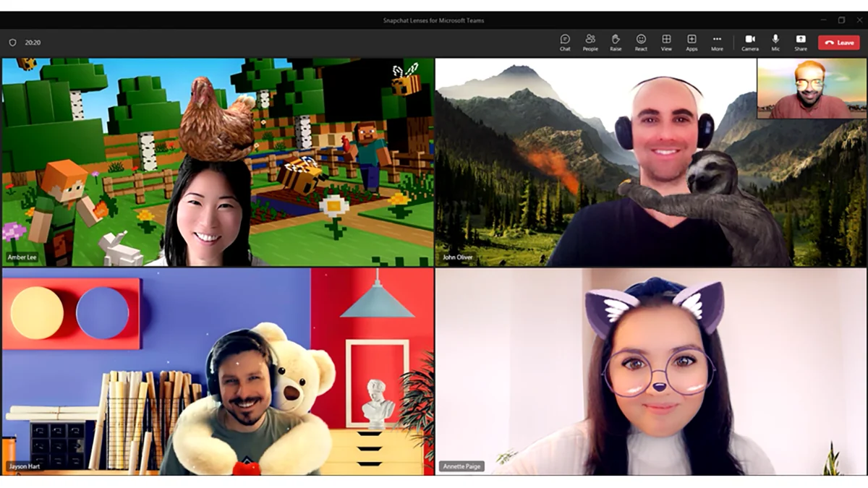This screenshot has height=488, width=868.
Task: Click the meeting security shield icon
Action: pos(12,42)
